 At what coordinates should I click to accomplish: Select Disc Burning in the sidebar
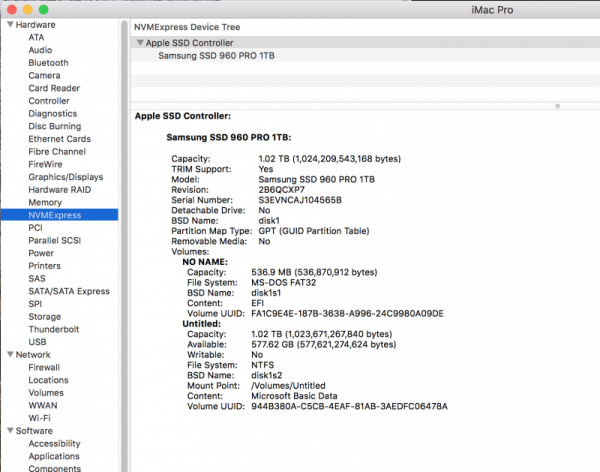(x=55, y=126)
